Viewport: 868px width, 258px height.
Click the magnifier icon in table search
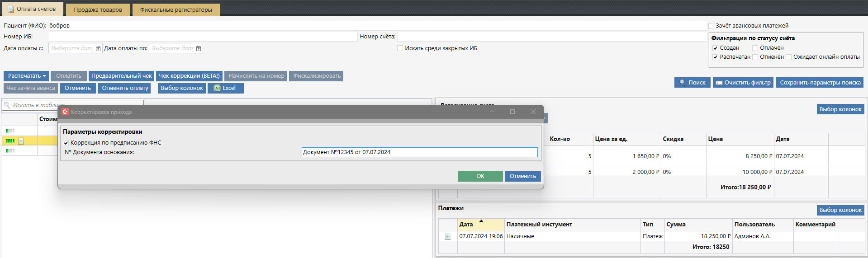(x=7, y=105)
